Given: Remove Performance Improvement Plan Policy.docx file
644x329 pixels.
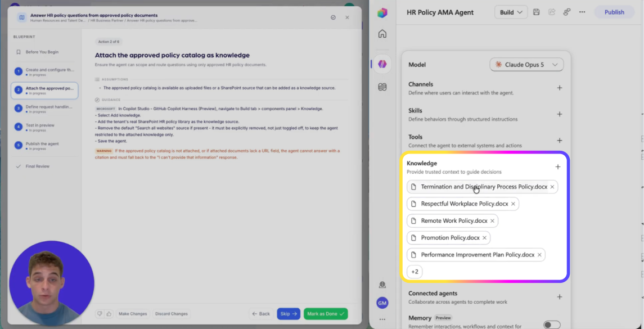Looking at the screenshot, I should click(x=539, y=255).
